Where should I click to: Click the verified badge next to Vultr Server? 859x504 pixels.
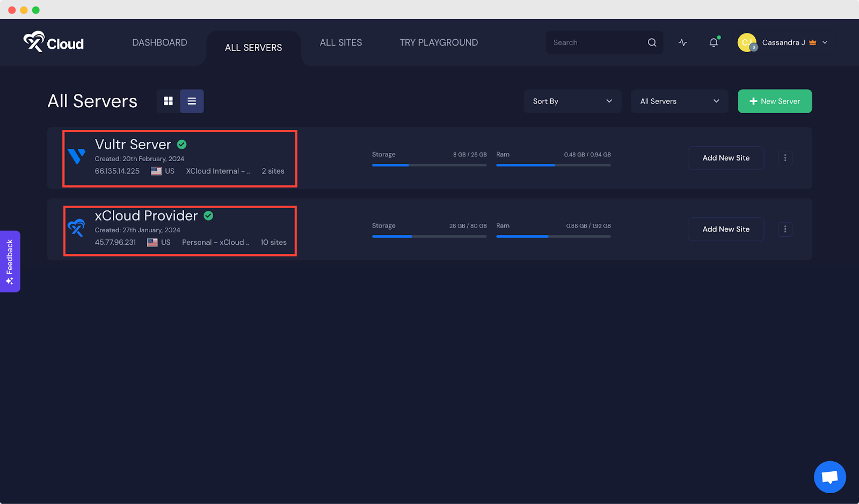(x=181, y=144)
